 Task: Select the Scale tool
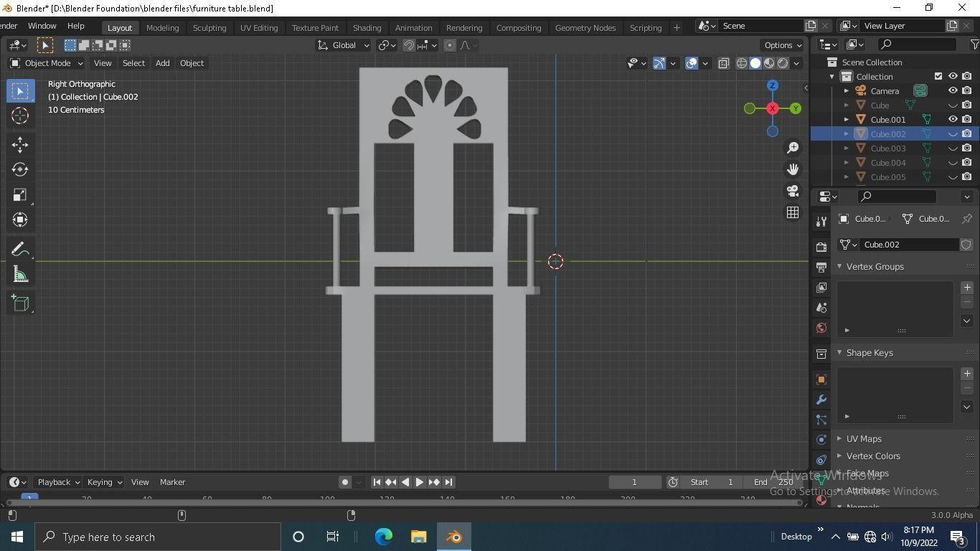click(20, 194)
